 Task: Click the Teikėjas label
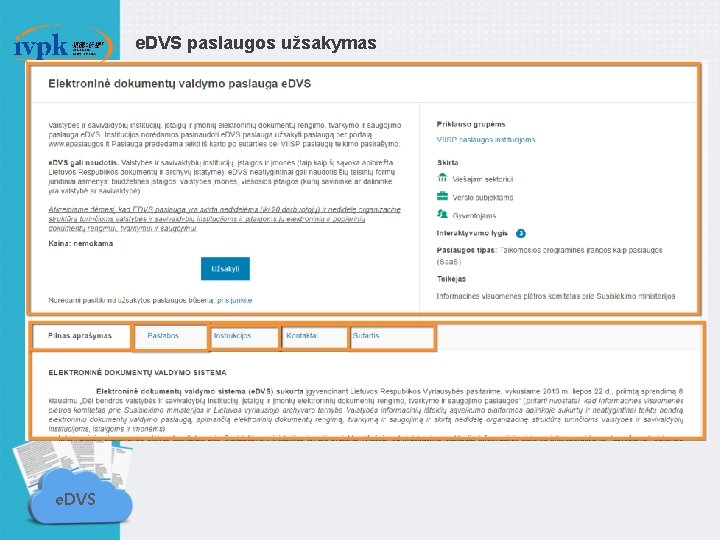point(451,279)
